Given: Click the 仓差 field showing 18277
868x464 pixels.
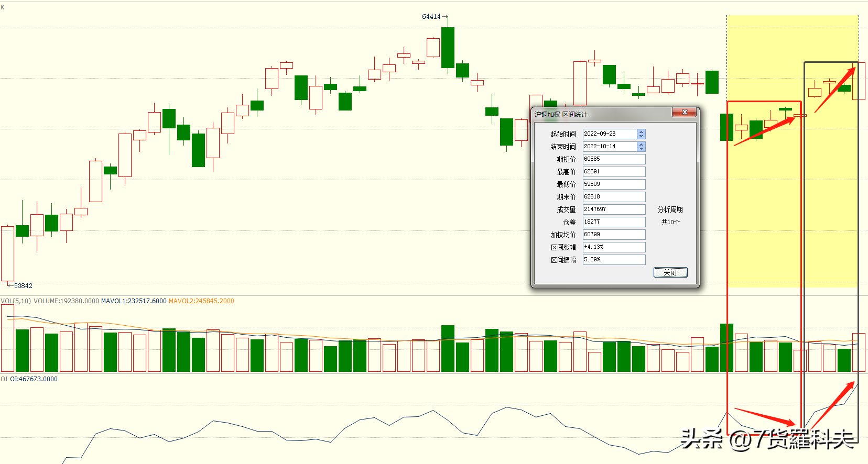Looking at the screenshot, I should (614, 222).
